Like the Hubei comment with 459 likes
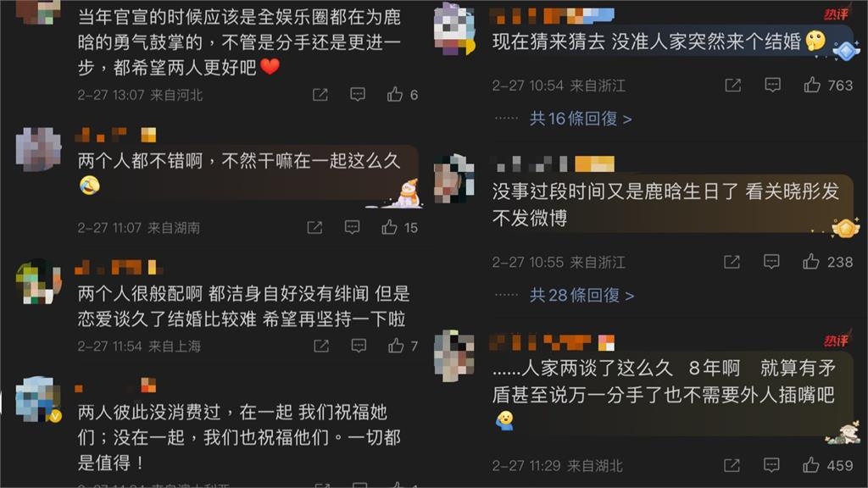Viewport: 868px width, 488px height. click(811, 465)
